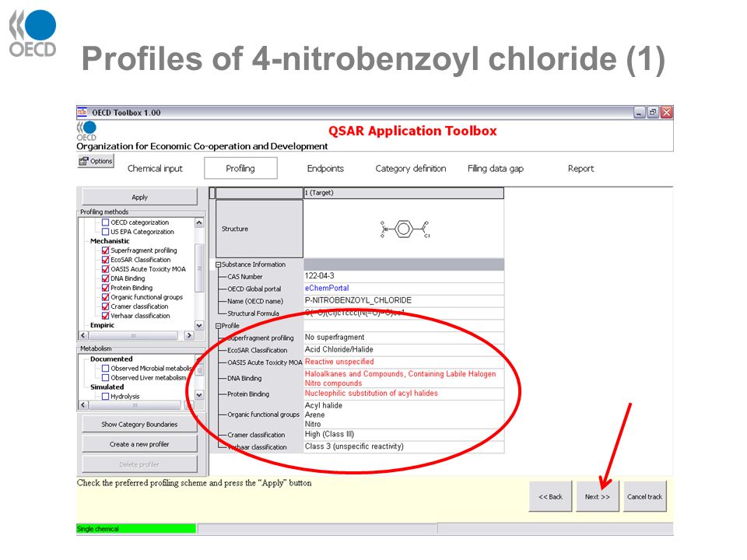The image size is (747, 560).
Task: Select the Simulated metabolism heading
Action: coord(107,387)
